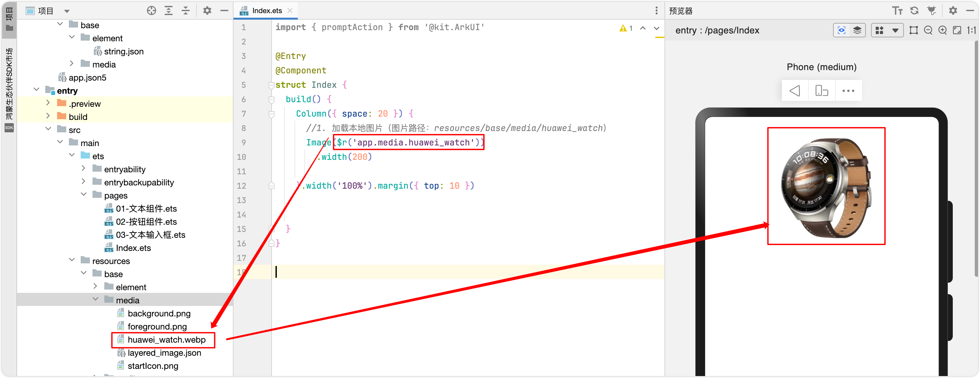This screenshot has height=378, width=980.
Task: Select startIcon.png file
Action: (148, 366)
